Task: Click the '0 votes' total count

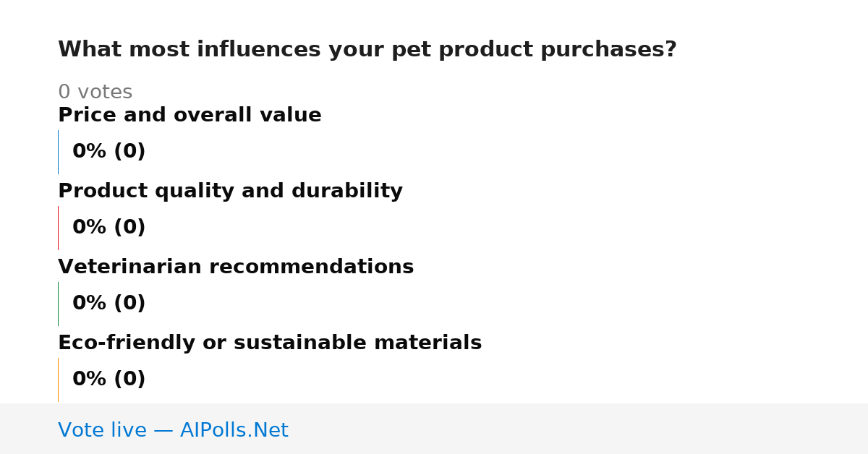Action: (x=95, y=93)
